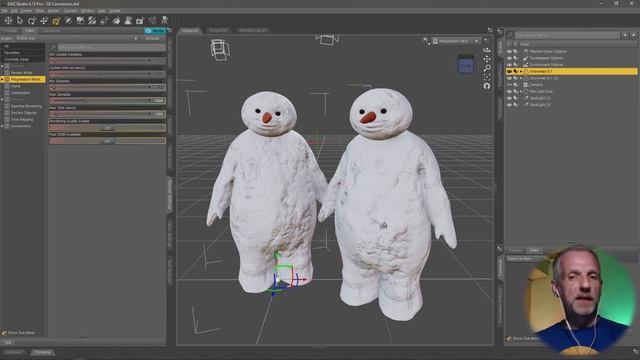Click the render settings filter input field

click(111, 47)
